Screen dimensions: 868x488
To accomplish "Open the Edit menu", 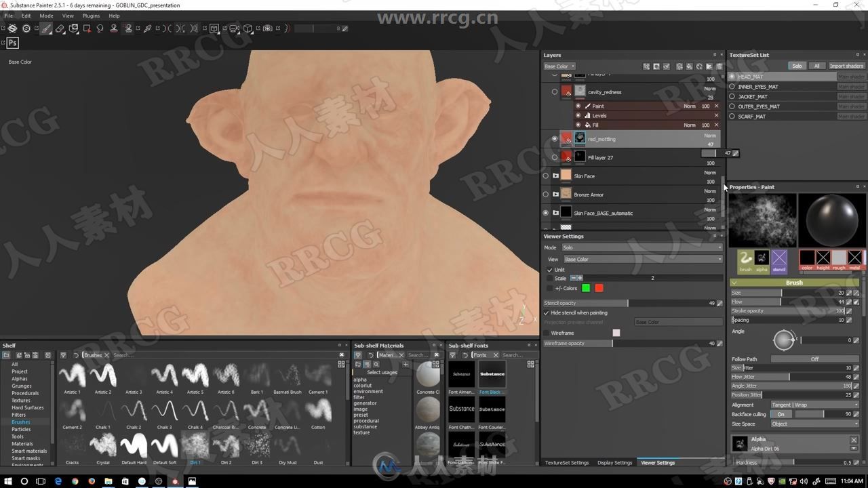I will (x=26, y=16).
